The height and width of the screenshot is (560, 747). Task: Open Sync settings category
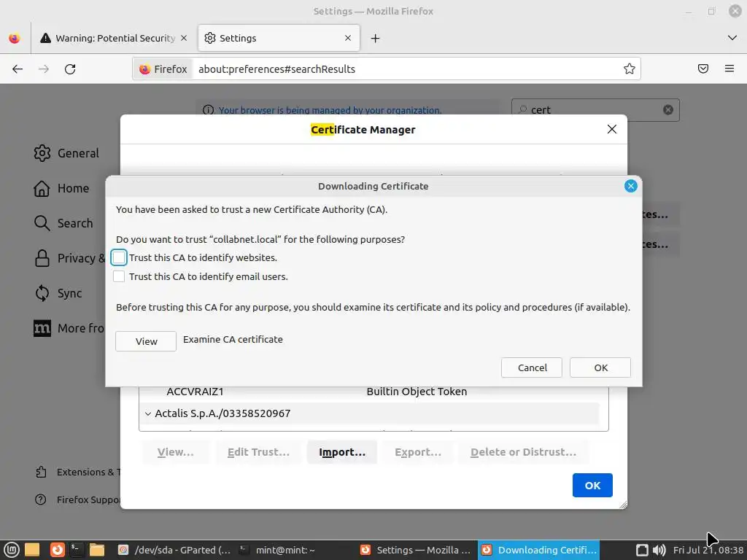tap(58, 293)
